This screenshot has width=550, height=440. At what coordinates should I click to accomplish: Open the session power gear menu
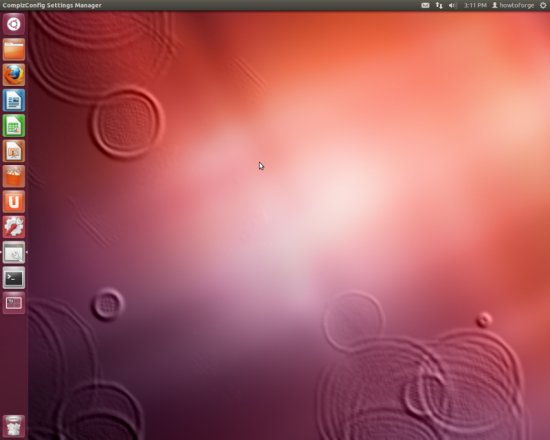[543, 5]
